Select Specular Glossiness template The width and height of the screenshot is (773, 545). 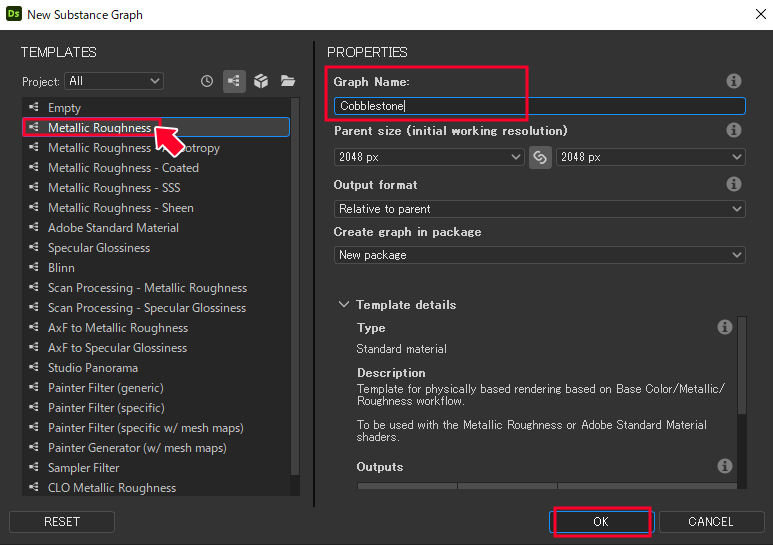tap(156, 247)
